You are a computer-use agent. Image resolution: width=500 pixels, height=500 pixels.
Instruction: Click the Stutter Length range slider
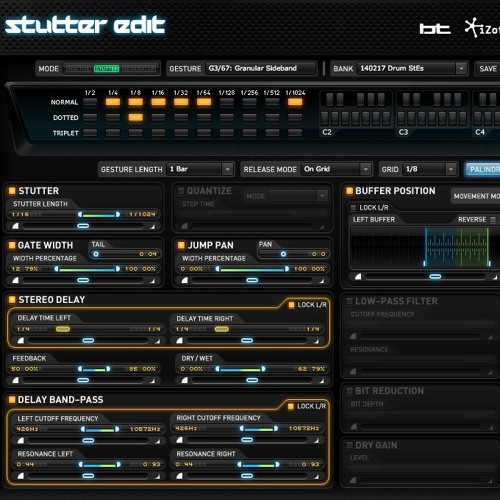(99, 214)
